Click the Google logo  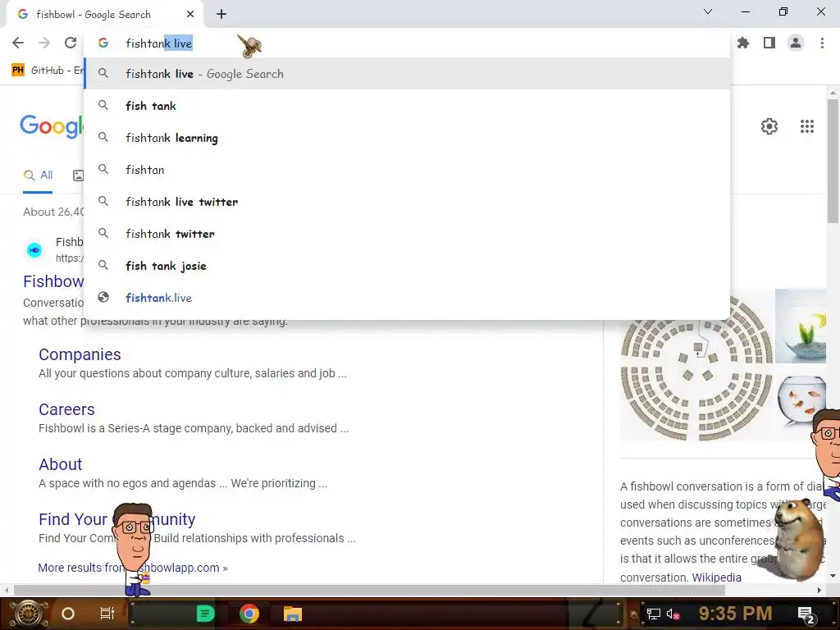pyautogui.click(x=52, y=126)
